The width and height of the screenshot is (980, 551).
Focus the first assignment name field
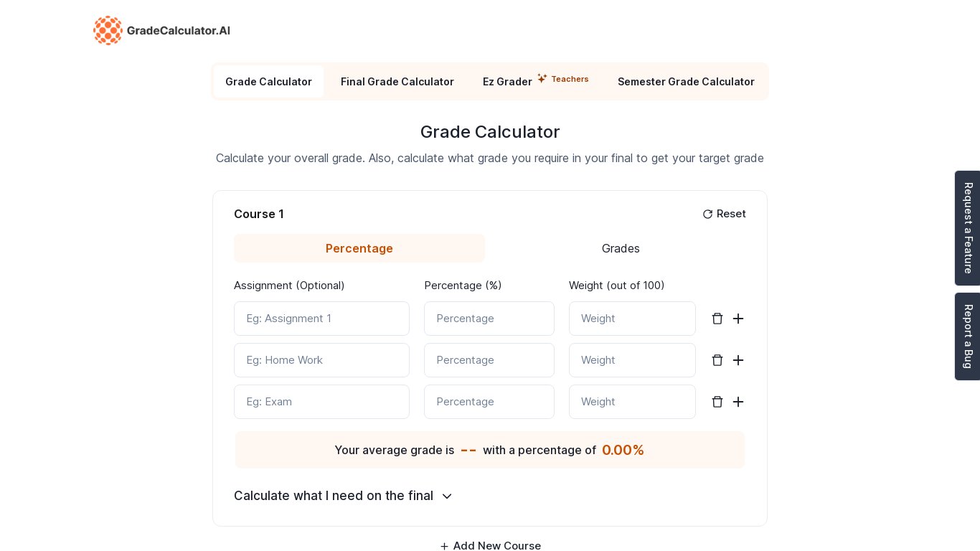321,319
